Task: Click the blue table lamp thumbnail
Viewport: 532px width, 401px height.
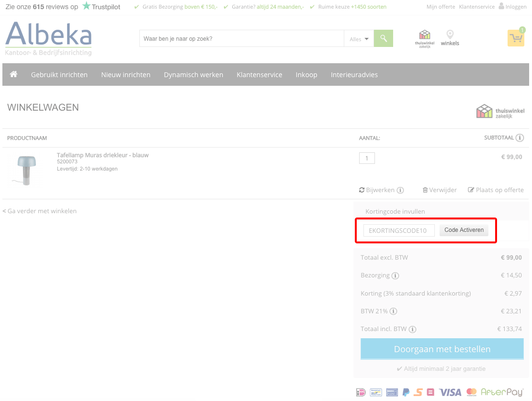Action: pyautogui.click(x=26, y=170)
